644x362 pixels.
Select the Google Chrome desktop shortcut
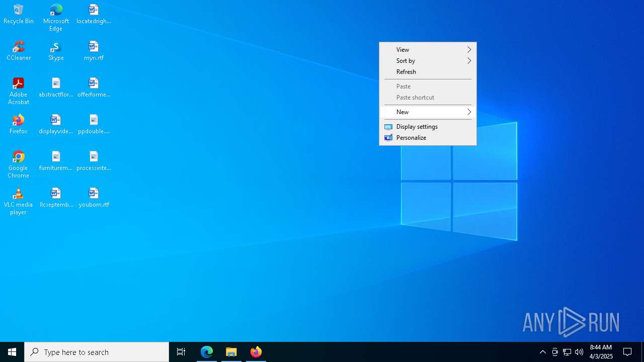[19, 164]
